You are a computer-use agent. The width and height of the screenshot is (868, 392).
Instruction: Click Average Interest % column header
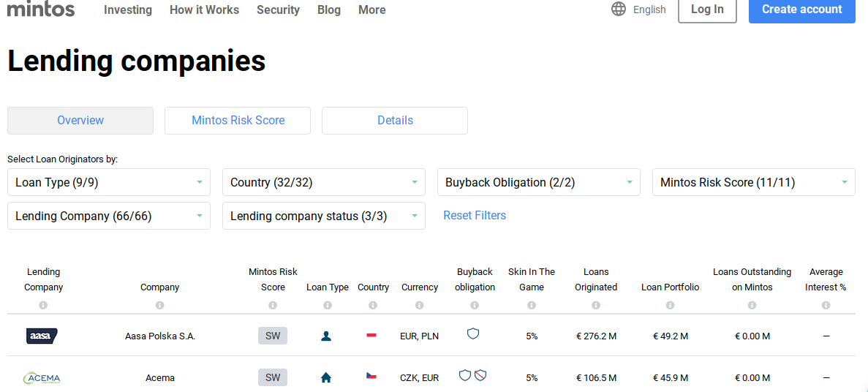pos(826,279)
